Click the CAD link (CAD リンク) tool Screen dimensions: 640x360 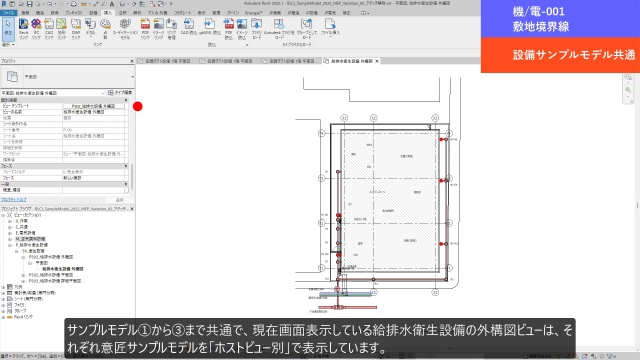pyautogui.click(x=49, y=29)
